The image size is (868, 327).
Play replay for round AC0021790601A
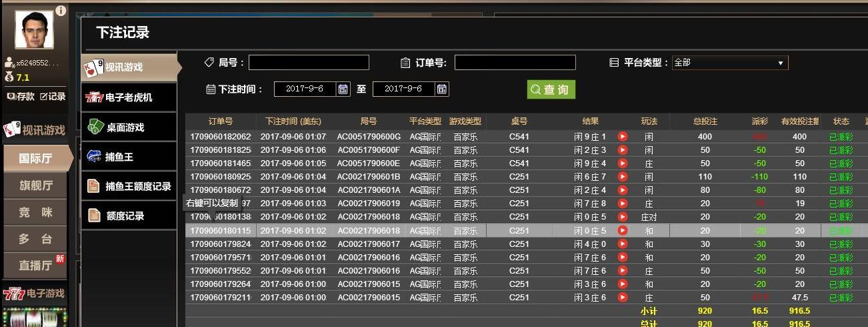pyautogui.click(x=623, y=190)
